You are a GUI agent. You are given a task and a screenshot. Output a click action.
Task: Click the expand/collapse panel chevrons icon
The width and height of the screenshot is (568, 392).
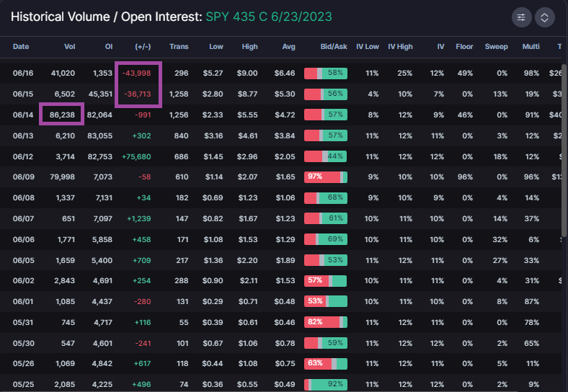click(x=544, y=17)
